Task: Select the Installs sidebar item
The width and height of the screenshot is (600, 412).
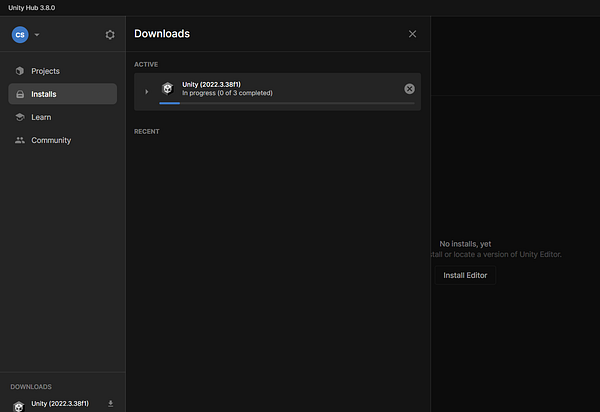Action: (63, 94)
